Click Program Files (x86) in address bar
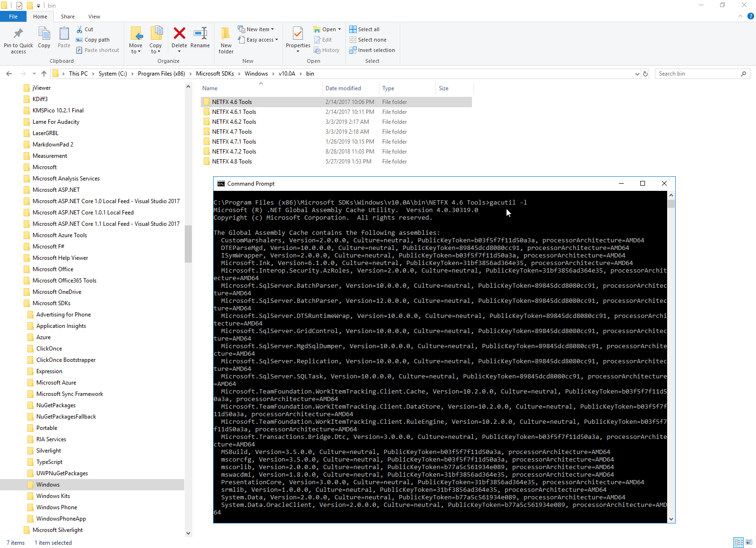The width and height of the screenshot is (756, 548). (162, 74)
